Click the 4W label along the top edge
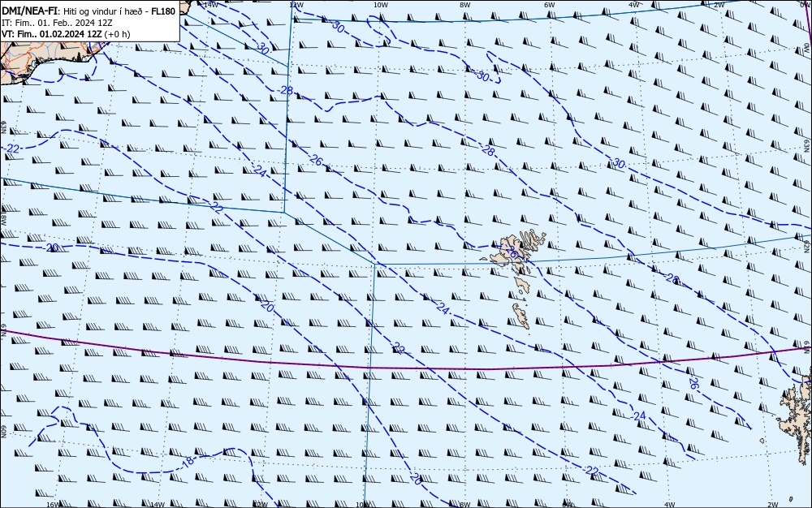Image resolution: width=812 pixels, height=508 pixels. coord(634,4)
